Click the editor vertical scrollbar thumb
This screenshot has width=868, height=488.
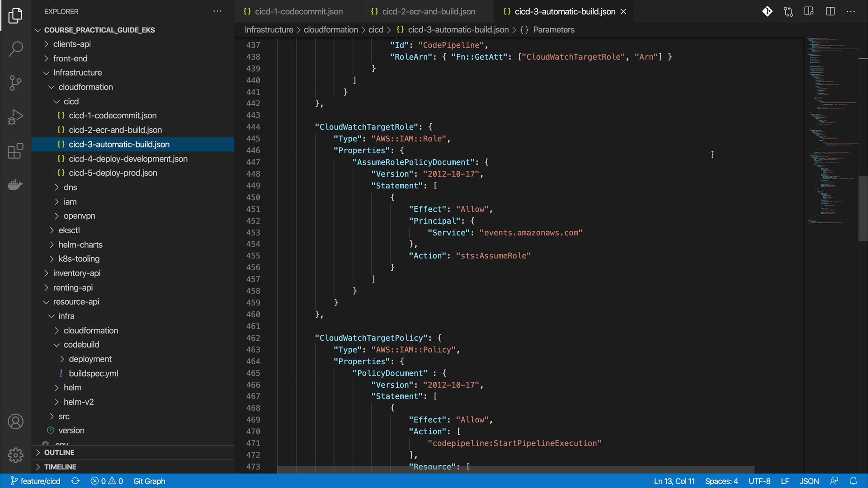[863, 208]
